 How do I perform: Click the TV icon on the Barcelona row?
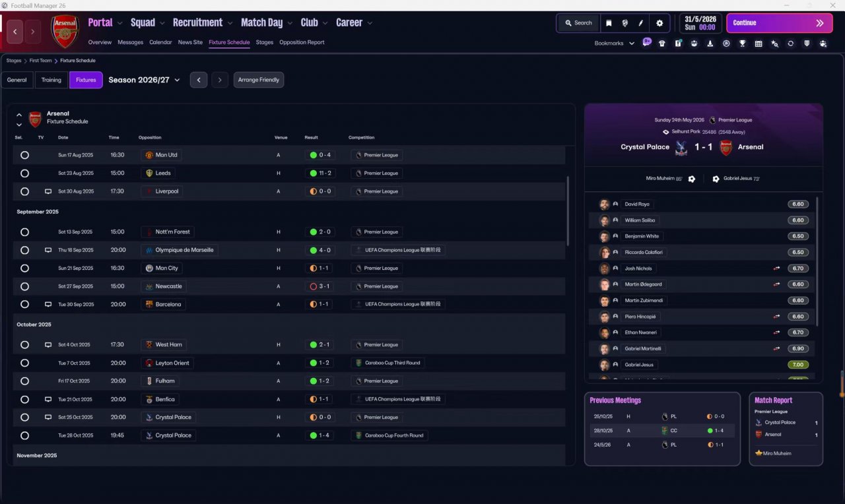pos(48,305)
